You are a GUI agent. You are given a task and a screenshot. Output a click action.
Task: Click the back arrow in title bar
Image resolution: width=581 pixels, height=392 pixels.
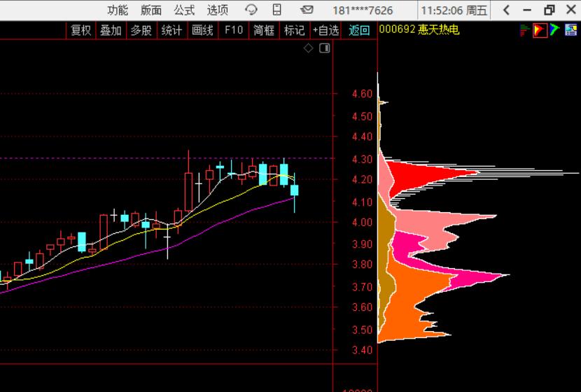coord(506,10)
